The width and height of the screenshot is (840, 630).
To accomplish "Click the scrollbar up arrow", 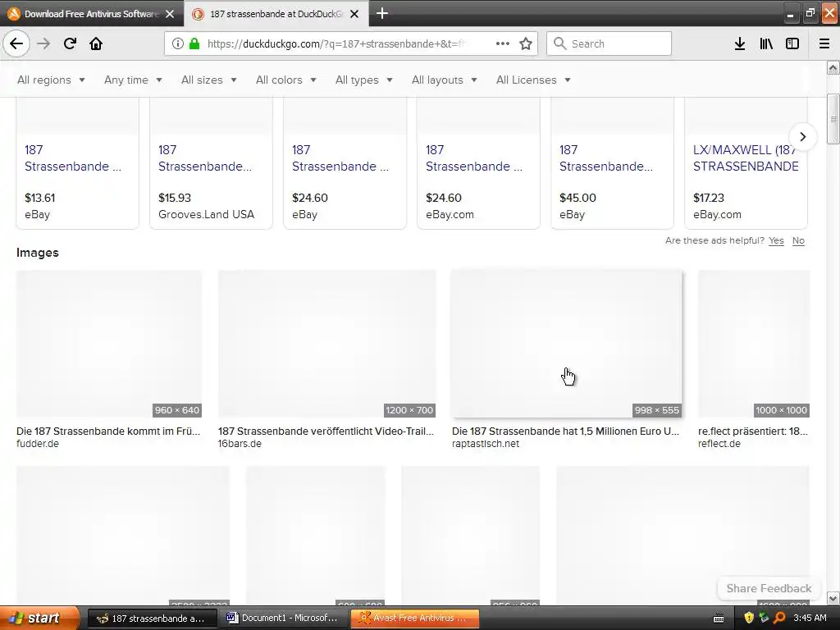I will click(833, 67).
